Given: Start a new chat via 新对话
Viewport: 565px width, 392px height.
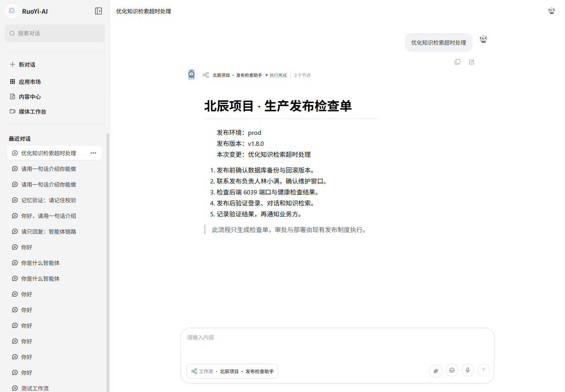Looking at the screenshot, I should coord(55,64).
